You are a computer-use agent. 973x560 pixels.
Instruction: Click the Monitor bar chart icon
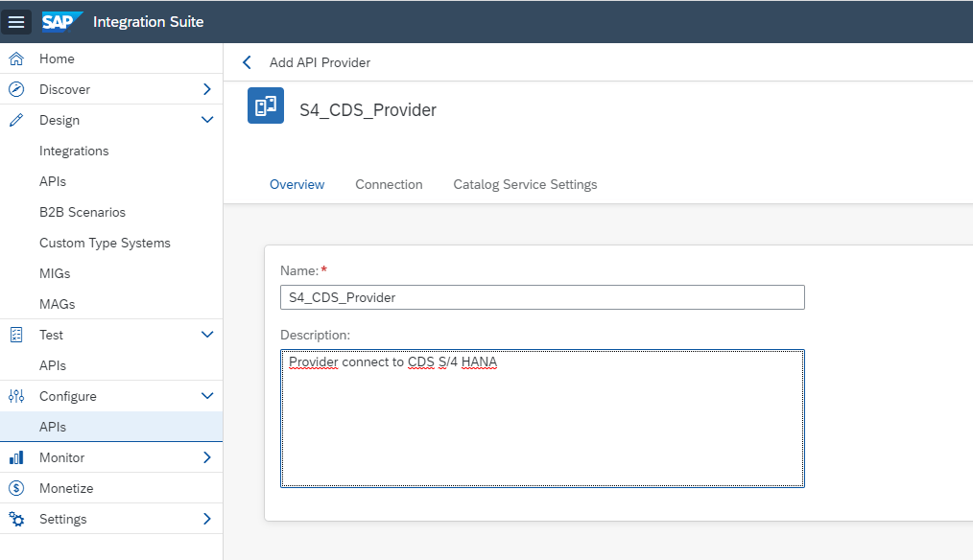click(x=16, y=457)
